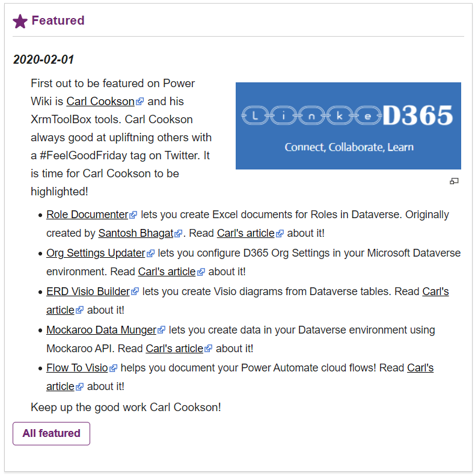Viewport: 475px width, 476px height.
Task: Open the Carl Cookson profile link
Action: pyautogui.click(x=100, y=101)
